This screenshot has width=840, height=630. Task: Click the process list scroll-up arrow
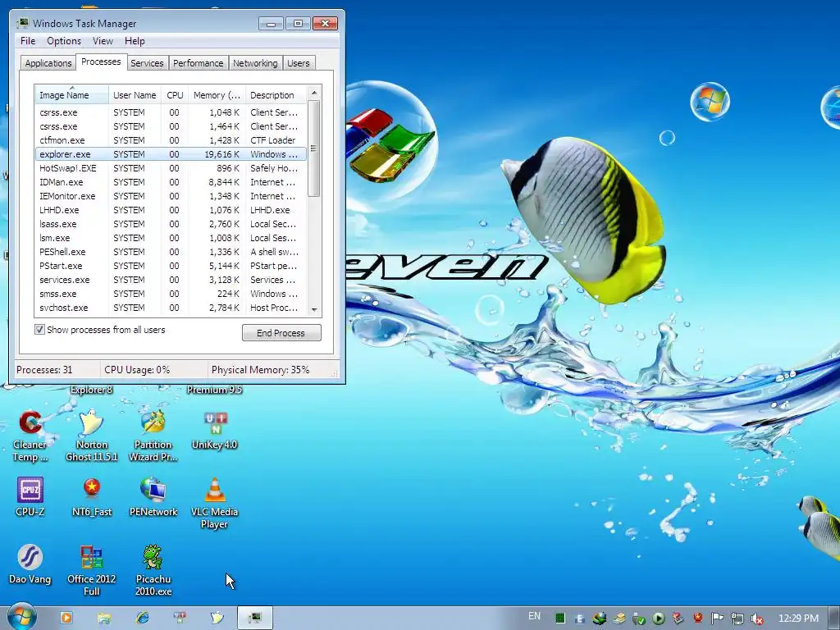point(314,93)
